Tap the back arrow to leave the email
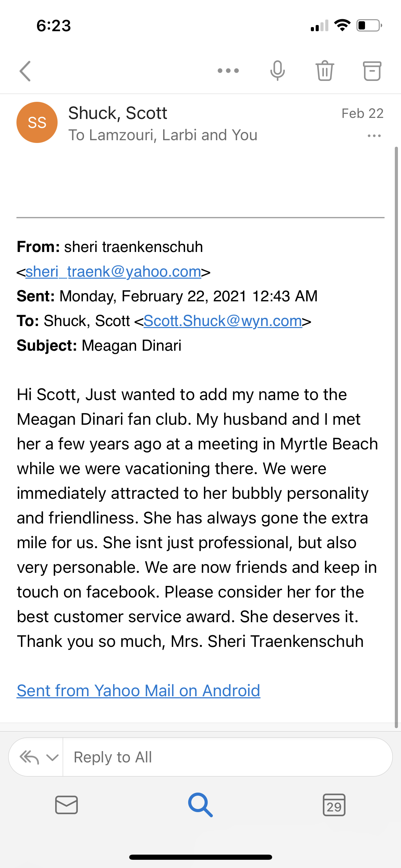The width and height of the screenshot is (401, 868). pyautogui.click(x=25, y=71)
